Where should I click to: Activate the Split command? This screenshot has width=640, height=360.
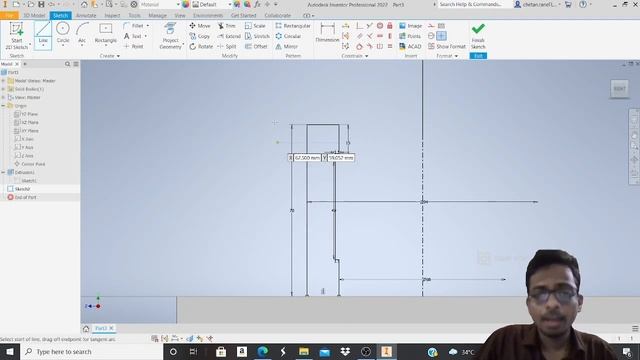click(227, 46)
